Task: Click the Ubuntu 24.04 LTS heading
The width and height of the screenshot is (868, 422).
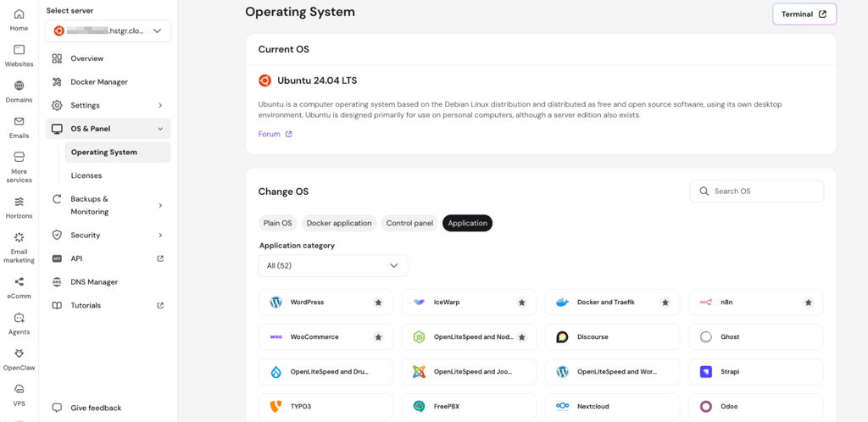Action: click(x=317, y=81)
